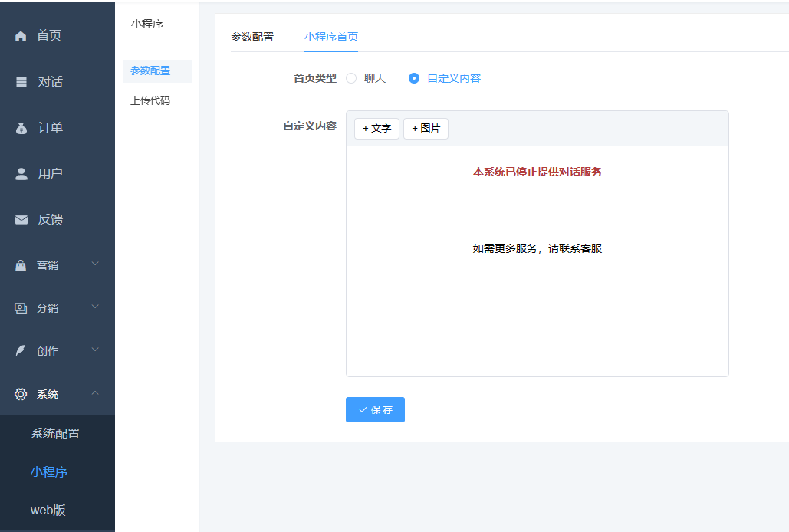This screenshot has width=789, height=532.
Task: Click the 反馈 envelope icon
Action: pos(20,219)
